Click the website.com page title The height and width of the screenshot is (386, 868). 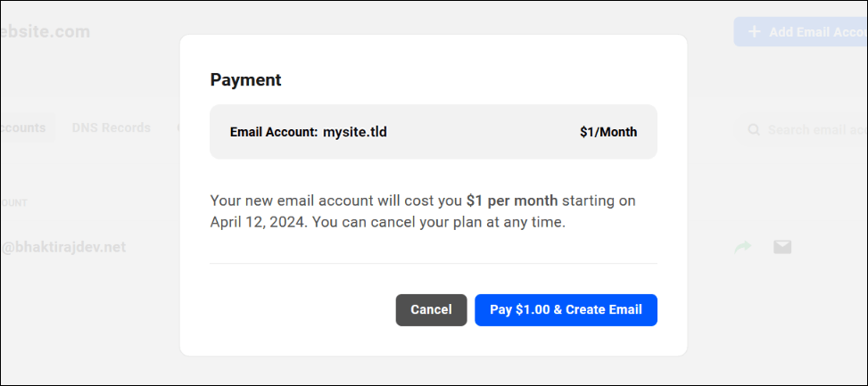(x=45, y=32)
